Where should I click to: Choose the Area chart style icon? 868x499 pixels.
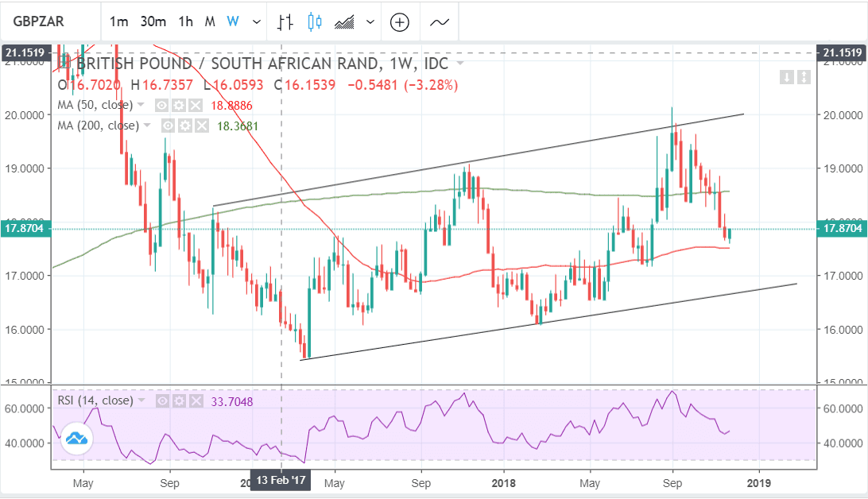(344, 22)
